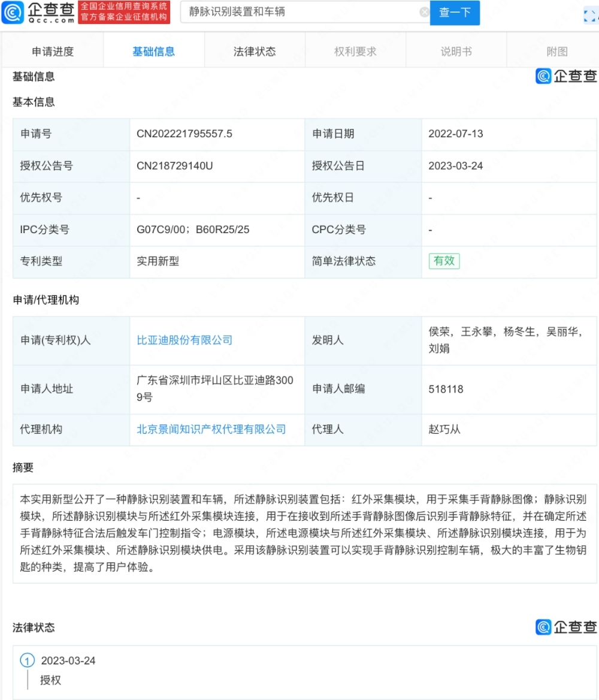This screenshot has width=599, height=700.
Task: Select IPC value G07C9/00；B60R25/25
Action: point(193,230)
